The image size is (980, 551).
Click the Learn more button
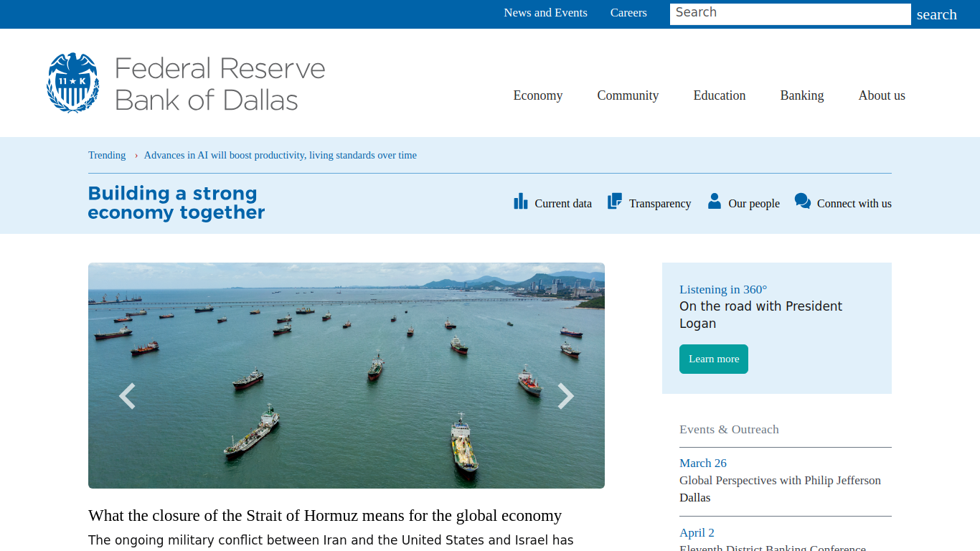coord(714,359)
